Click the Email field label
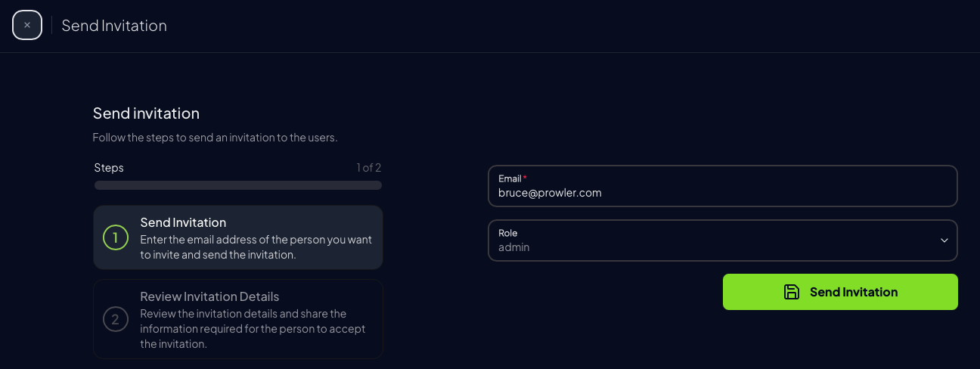This screenshot has height=369, width=980. (512, 178)
